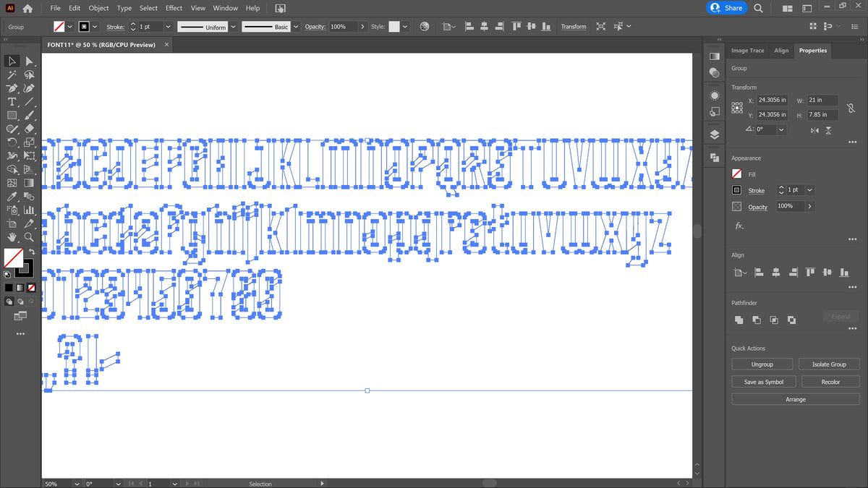Screen dimensions: 868x488
Task: Select the Hand tool
Action: (x=12, y=237)
